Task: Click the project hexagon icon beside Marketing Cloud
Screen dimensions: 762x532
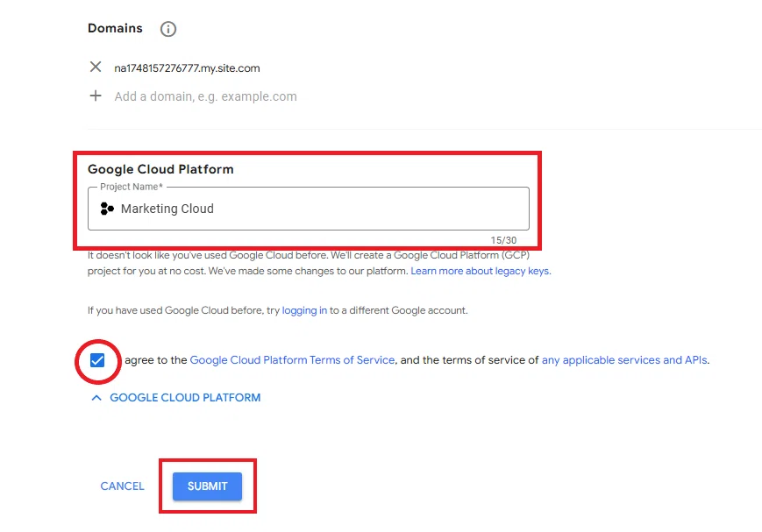Action: [107, 209]
